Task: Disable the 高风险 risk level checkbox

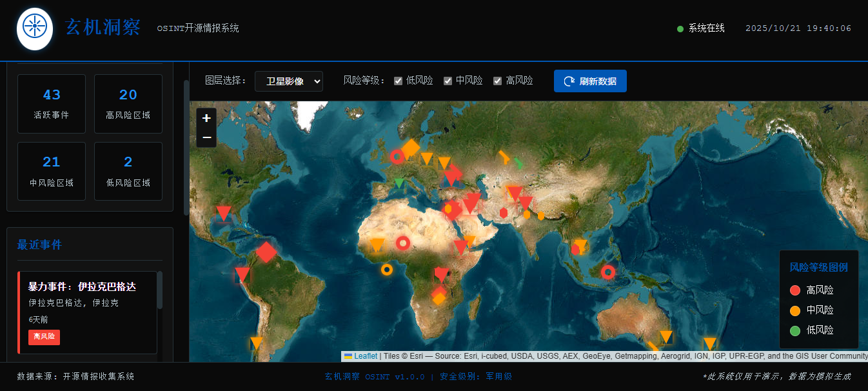Action: pyautogui.click(x=497, y=81)
